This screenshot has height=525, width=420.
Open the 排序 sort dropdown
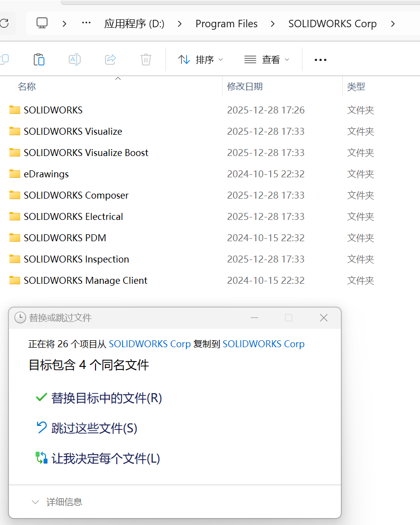200,59
